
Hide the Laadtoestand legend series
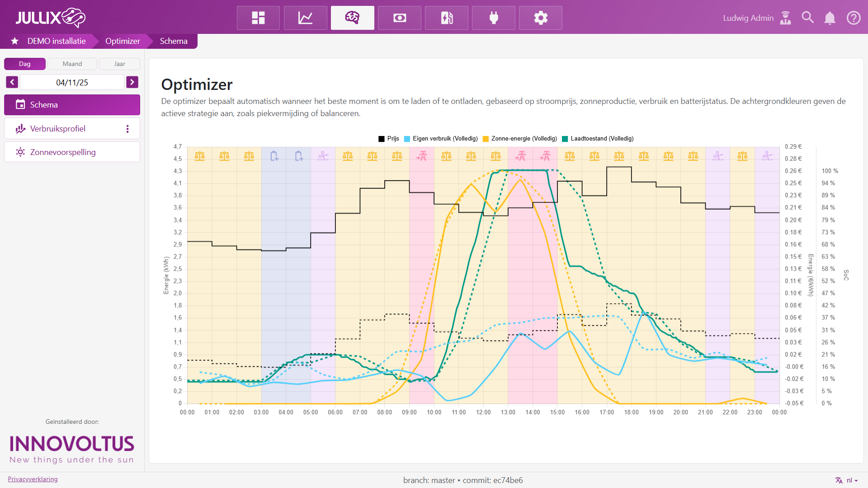click(597, 139)
